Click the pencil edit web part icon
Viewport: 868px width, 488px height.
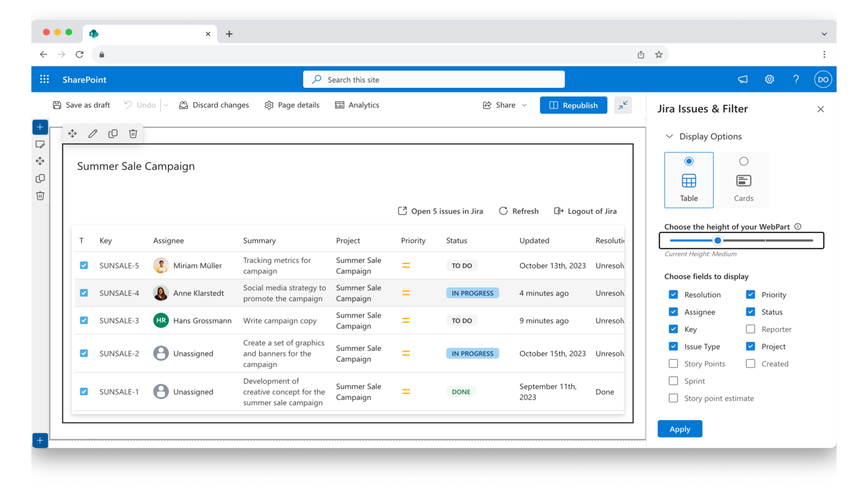coord(93,133)
